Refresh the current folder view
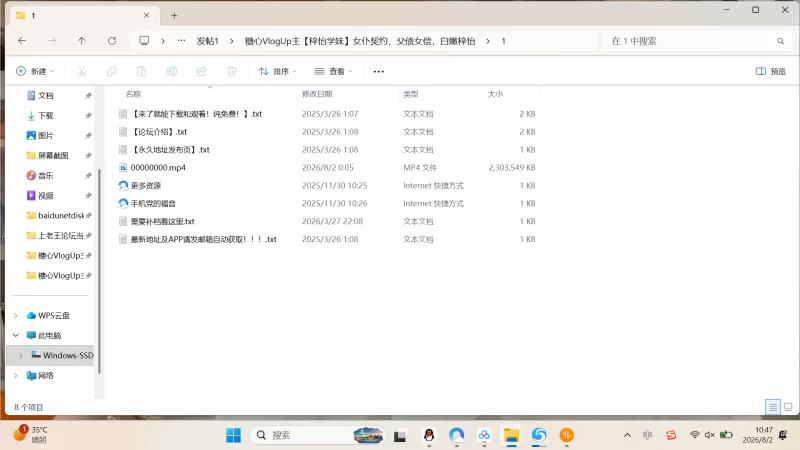Image resolution: width=800 pixels, height=450 pixels. point(112,41)
